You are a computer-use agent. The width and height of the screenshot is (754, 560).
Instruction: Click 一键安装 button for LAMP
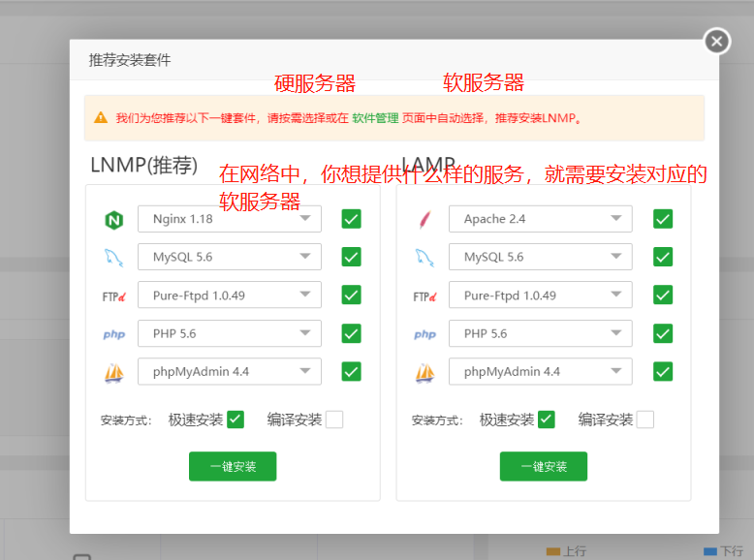[x=544, y=466]
